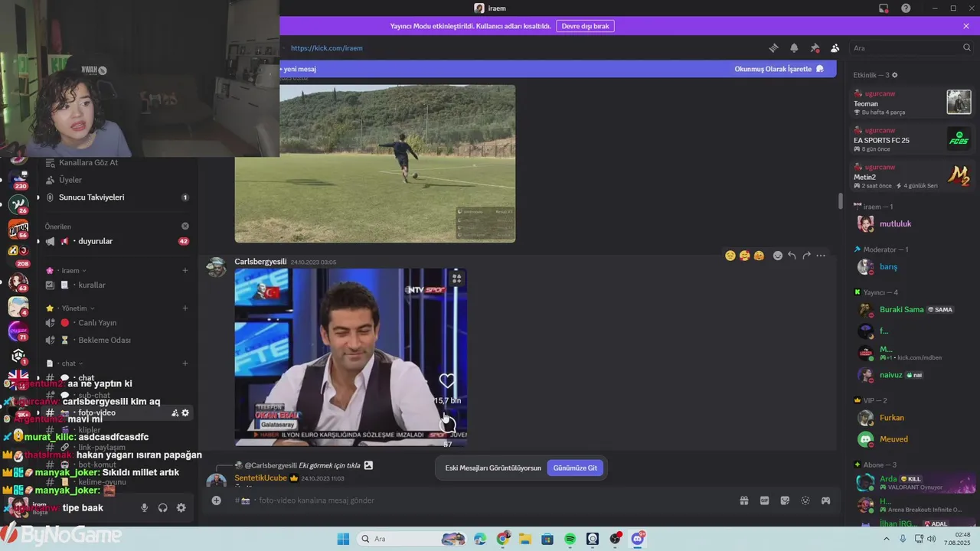Open the Teoman activity card
Screen dimensions: 980x551
(x=913, y=102)
